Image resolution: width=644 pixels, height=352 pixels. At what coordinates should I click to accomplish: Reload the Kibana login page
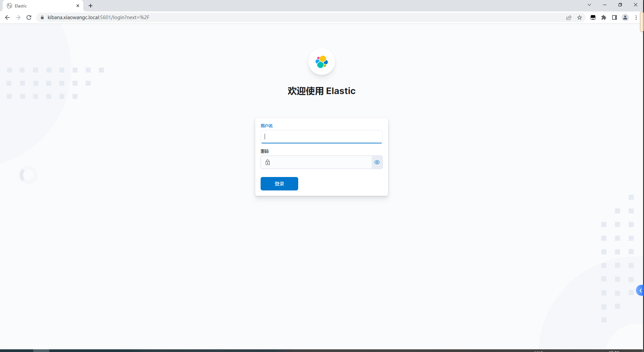pyautogui.click(x=29, y=17)
